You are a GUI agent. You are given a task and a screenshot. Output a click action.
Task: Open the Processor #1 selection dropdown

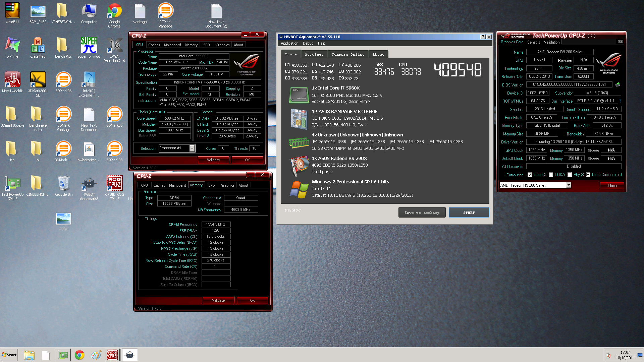tap(192, 148)
